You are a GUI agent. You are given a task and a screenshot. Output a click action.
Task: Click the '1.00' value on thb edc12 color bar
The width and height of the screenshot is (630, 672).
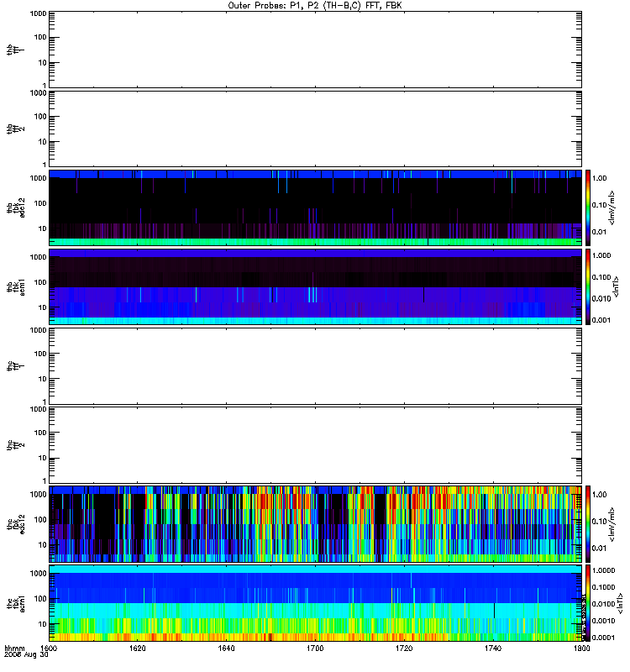tap(600, 178)
